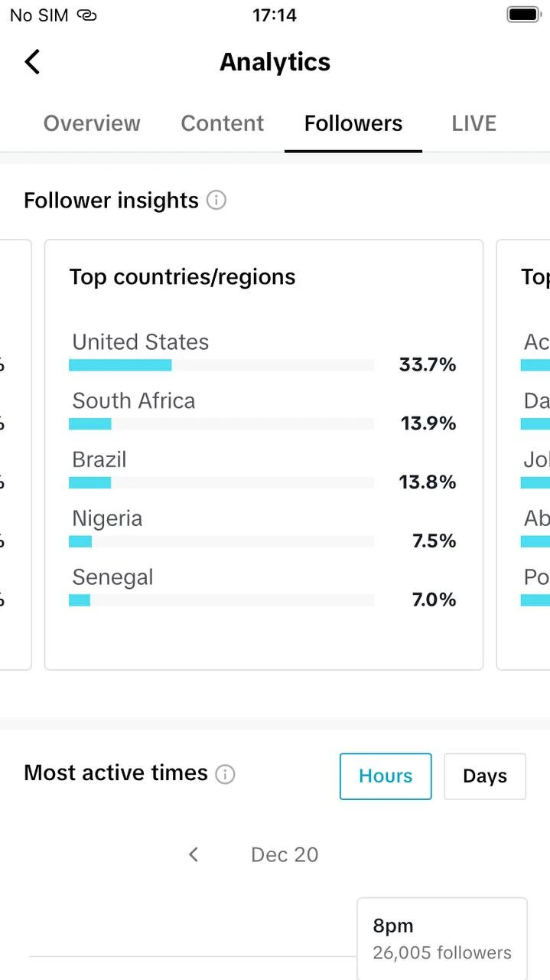This screenshot has height=980, width=550.
Task: Tap the Most active times info icon
Action: pyautogui.click(x=225, y=774)
